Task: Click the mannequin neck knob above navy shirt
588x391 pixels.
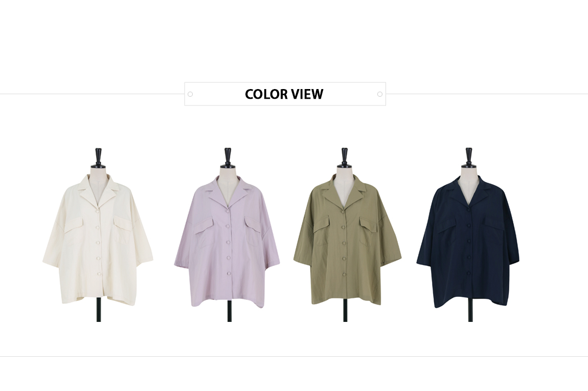Action: point(469,158)
